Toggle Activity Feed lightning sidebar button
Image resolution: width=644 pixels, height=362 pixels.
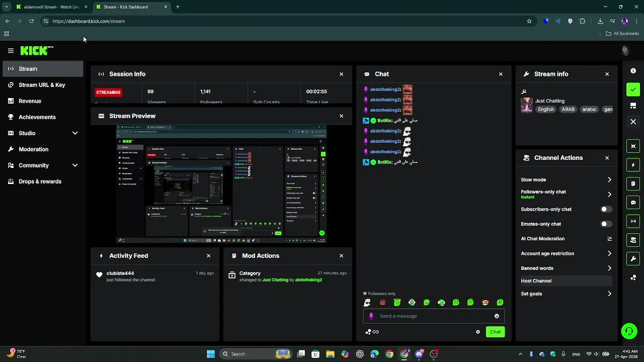633,165
